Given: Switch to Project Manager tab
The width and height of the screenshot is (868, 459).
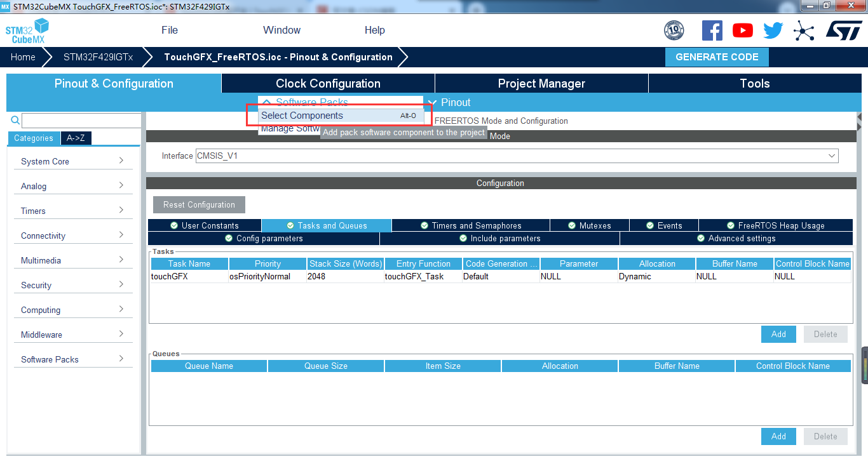Looking at the screenshot, I should pyautogui.click(x=541, y=83).
